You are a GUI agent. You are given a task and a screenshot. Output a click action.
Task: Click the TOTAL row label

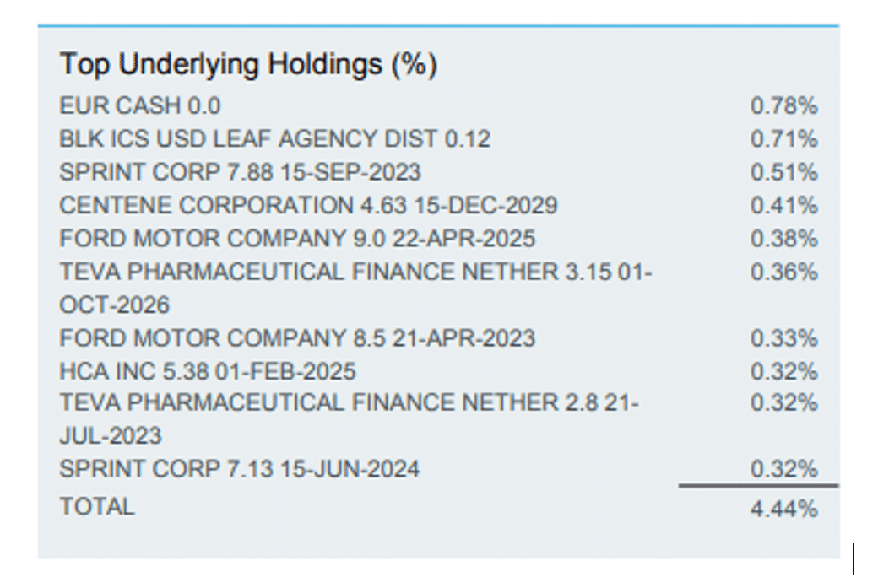point(96,506)
